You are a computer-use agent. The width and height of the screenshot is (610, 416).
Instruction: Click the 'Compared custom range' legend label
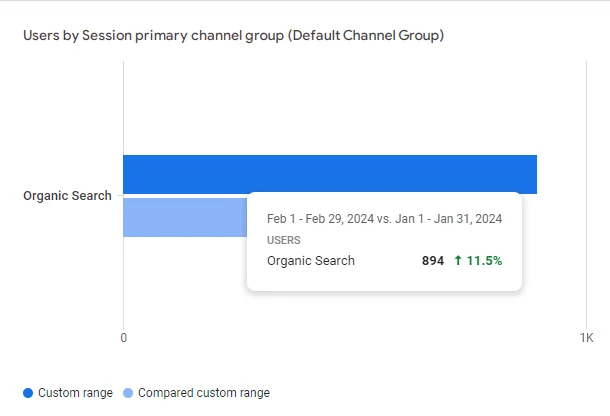click(x=204, y=393)
